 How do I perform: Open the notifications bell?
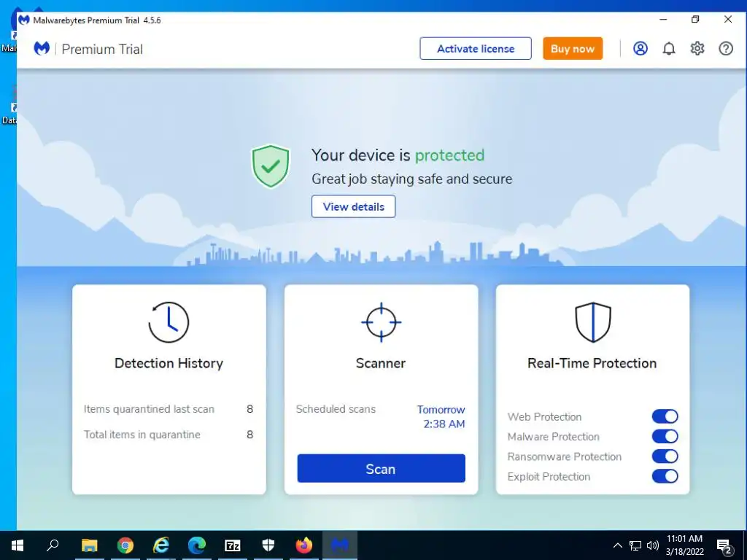click(x=669, y=49)
